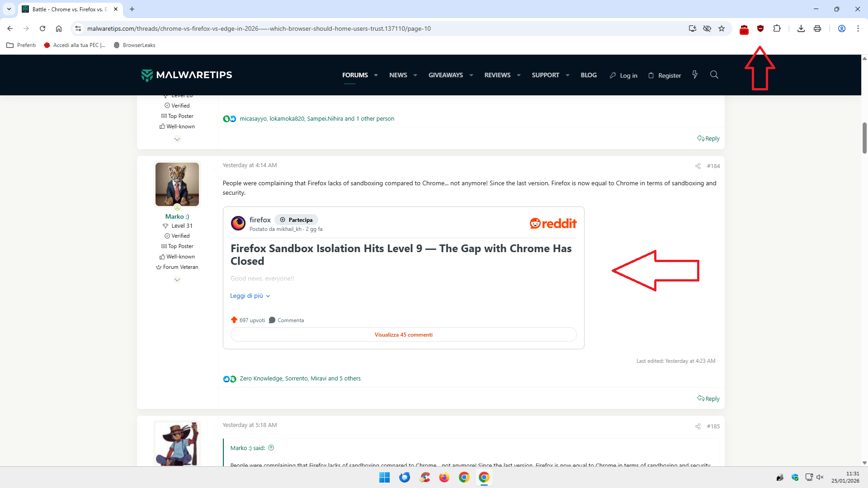Click the Commenta button

[286, 320]
